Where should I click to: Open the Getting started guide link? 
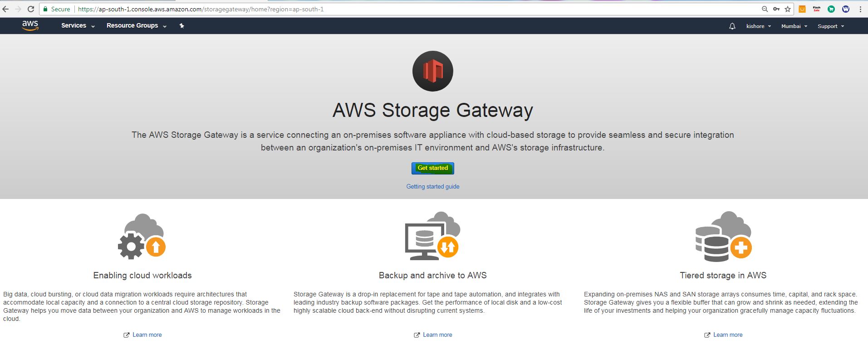(433, 186)
